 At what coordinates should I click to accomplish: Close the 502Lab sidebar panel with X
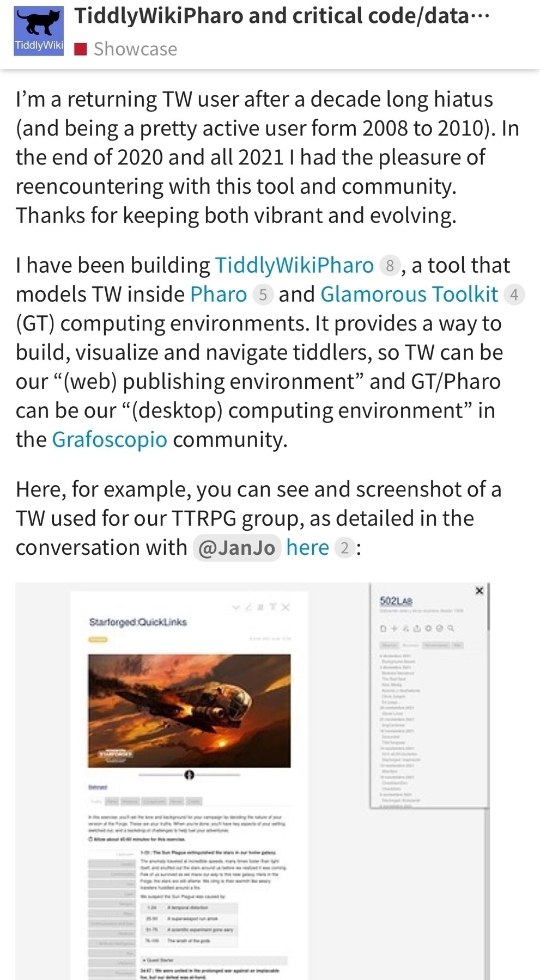pos(479,591)
